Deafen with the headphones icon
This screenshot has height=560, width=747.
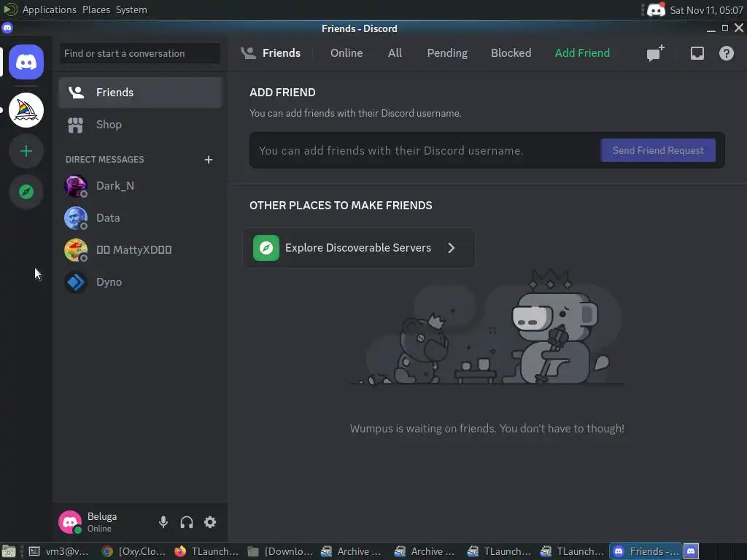[x=187, y=522]
